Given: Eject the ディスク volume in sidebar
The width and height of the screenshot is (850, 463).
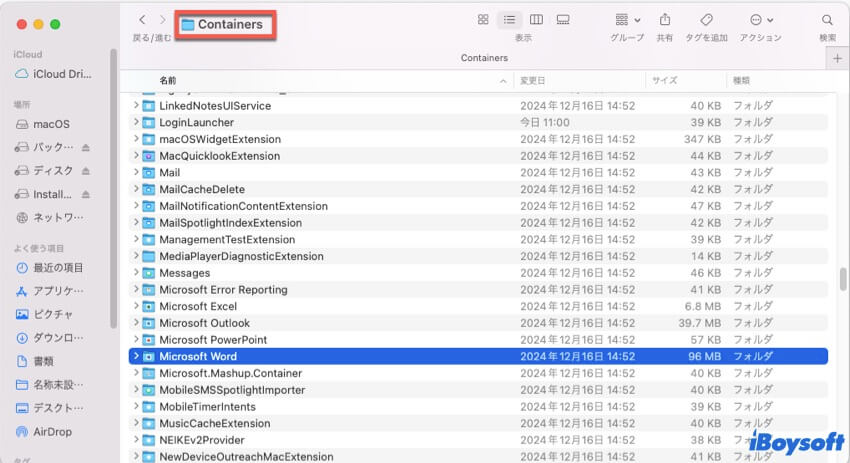Looking at the screenshot, I should point(86,171).
